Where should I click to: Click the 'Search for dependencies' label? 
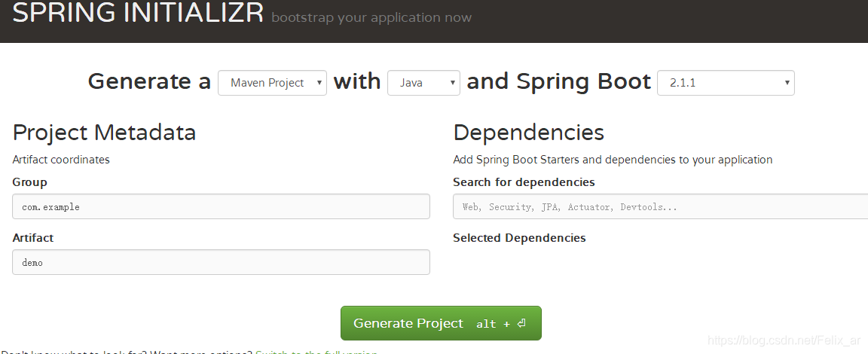(524, 182)
